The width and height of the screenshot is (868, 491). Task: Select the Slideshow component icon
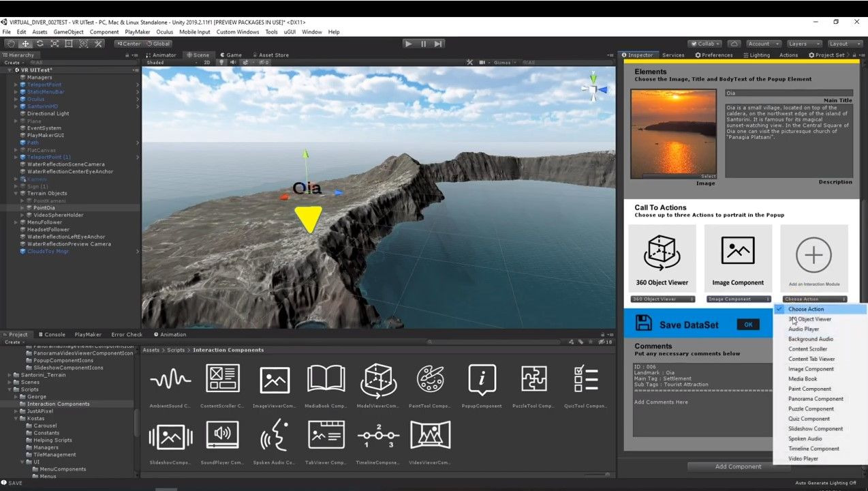170,436
